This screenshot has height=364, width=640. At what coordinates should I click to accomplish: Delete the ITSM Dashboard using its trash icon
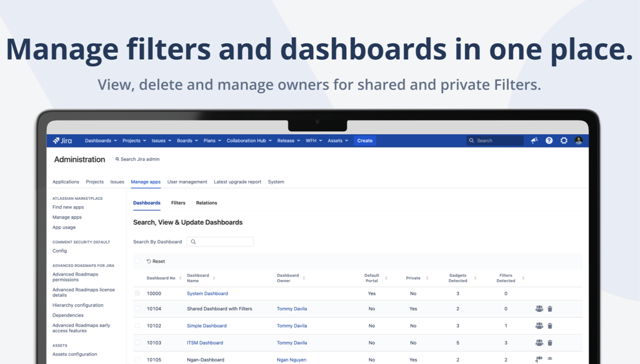pyautogui.click(x=550, y=343)
